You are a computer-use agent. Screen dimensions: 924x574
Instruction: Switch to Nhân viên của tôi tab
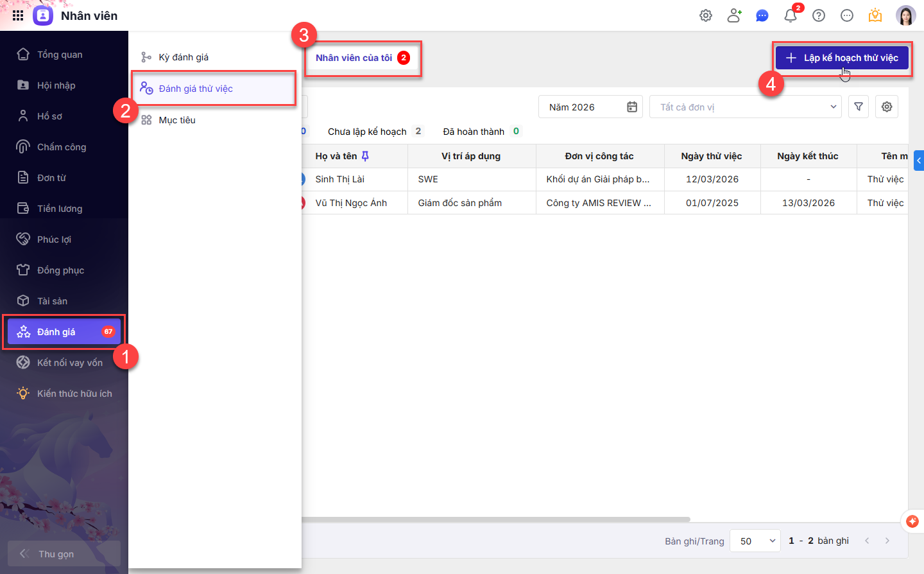[x=354, y=58]
